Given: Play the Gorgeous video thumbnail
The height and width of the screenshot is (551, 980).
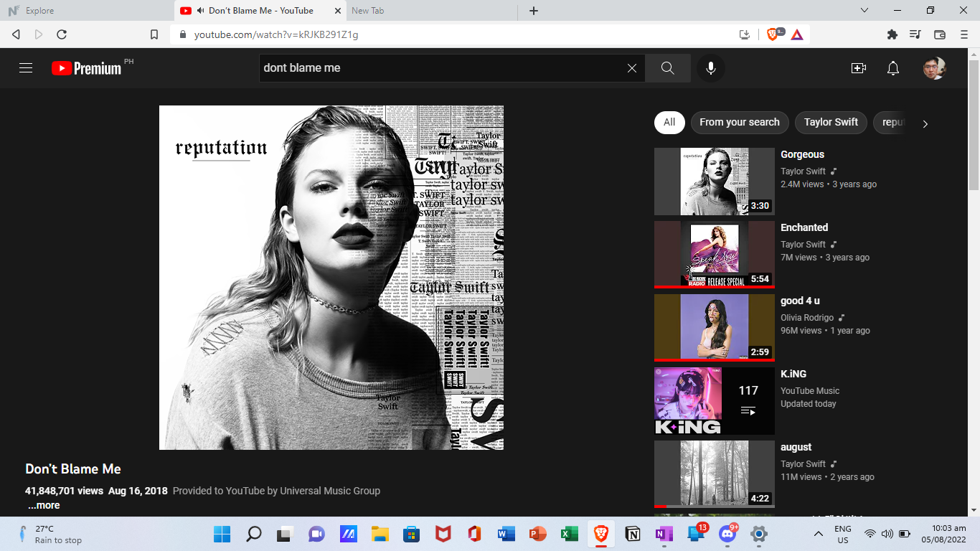Looking at the screenshot, I should pyautogui.click(x=715, y=182).
